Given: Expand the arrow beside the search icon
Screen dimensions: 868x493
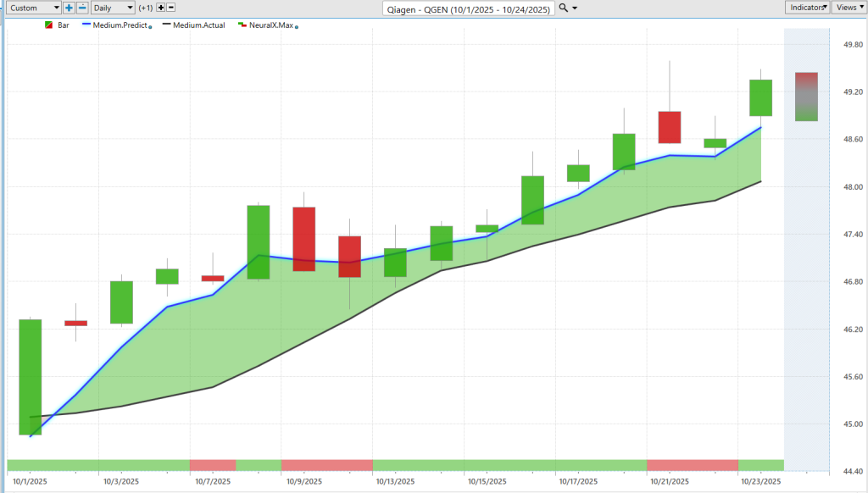Looking at the screenshot, I should tap(576, 8).
